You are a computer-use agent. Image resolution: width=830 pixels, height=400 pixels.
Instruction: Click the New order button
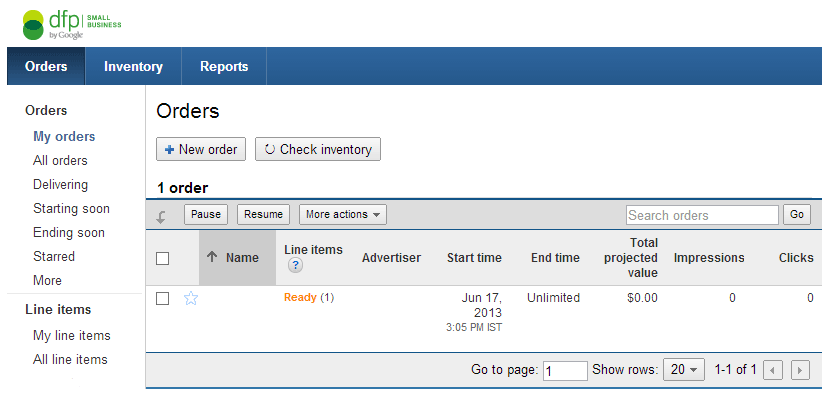point(201,150)
